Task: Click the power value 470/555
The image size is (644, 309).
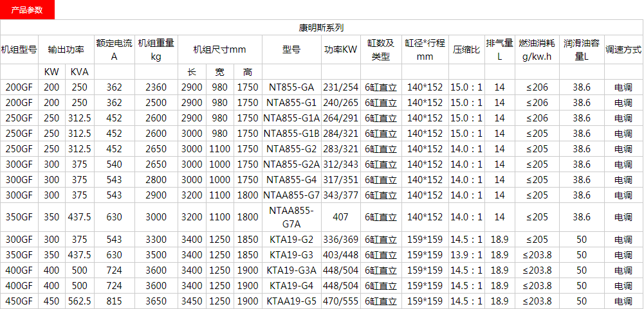Action: pos(340,301)
